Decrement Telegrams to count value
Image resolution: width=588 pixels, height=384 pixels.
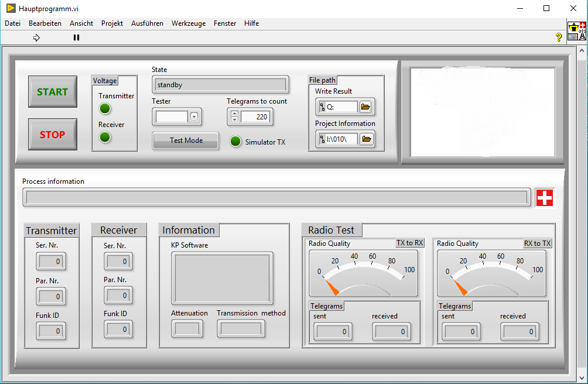[x=234, y=119]
